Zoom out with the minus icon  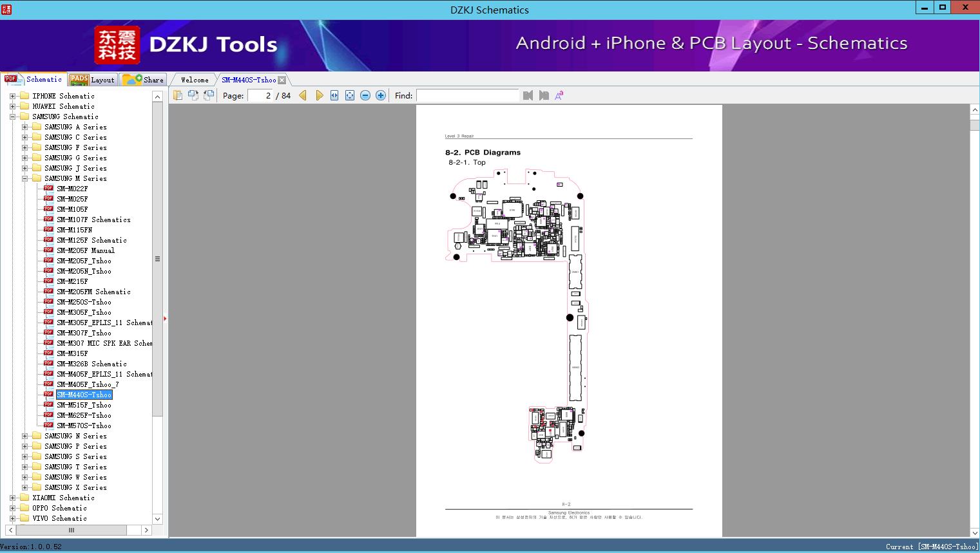pyautogui.click(x=365, y=95)
